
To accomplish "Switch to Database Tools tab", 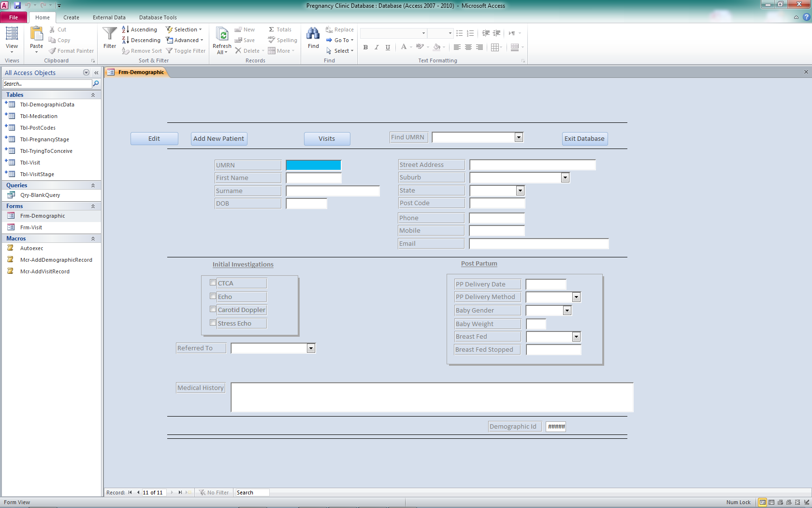I will point(158,17).
